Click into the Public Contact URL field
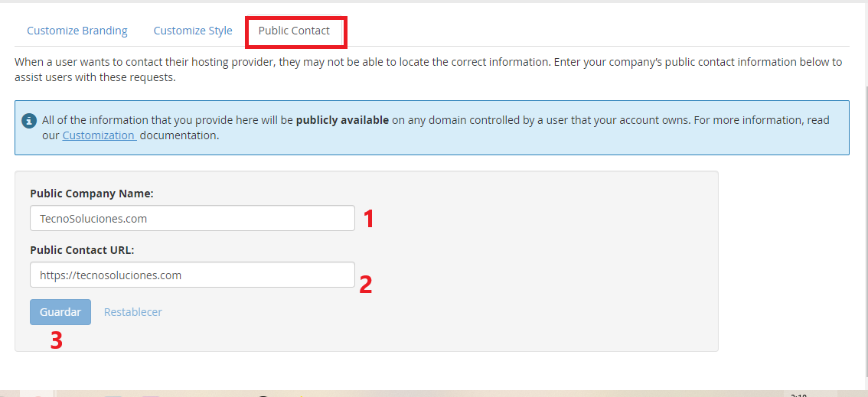 [x=192, y=275]
